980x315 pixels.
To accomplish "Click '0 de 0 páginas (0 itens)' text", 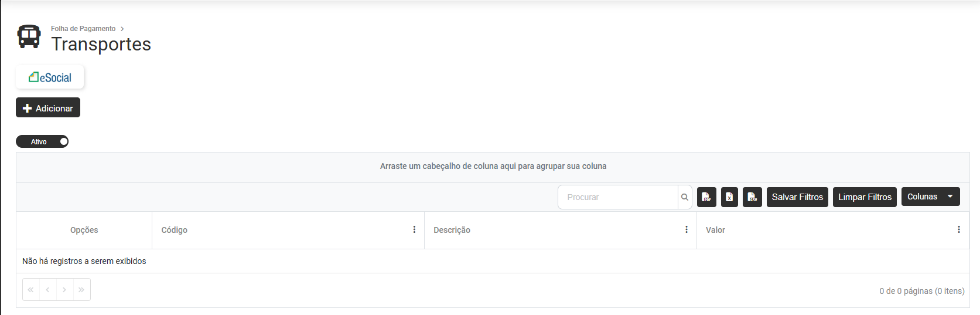I will [921, 291].
